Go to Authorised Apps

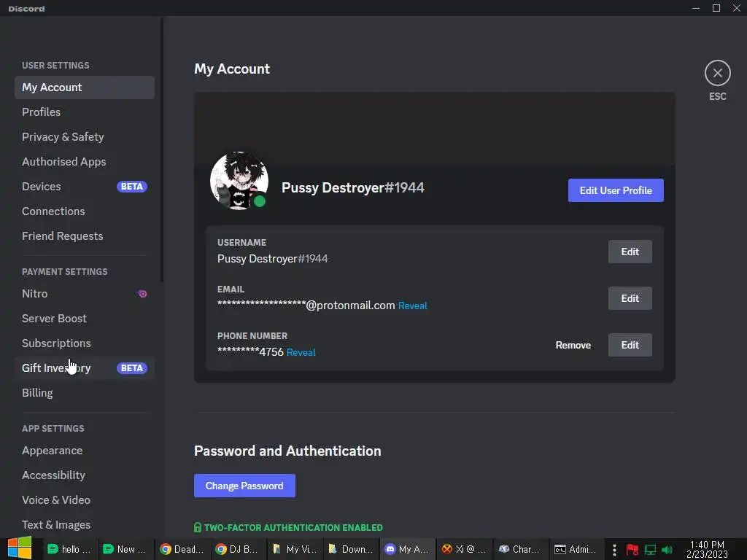[x=85, y=161]
